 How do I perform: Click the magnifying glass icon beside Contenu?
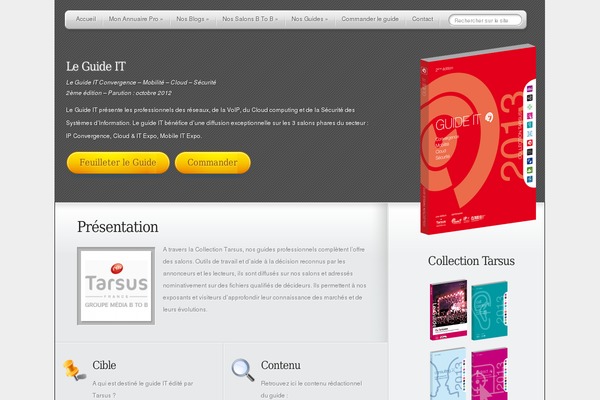243,370
